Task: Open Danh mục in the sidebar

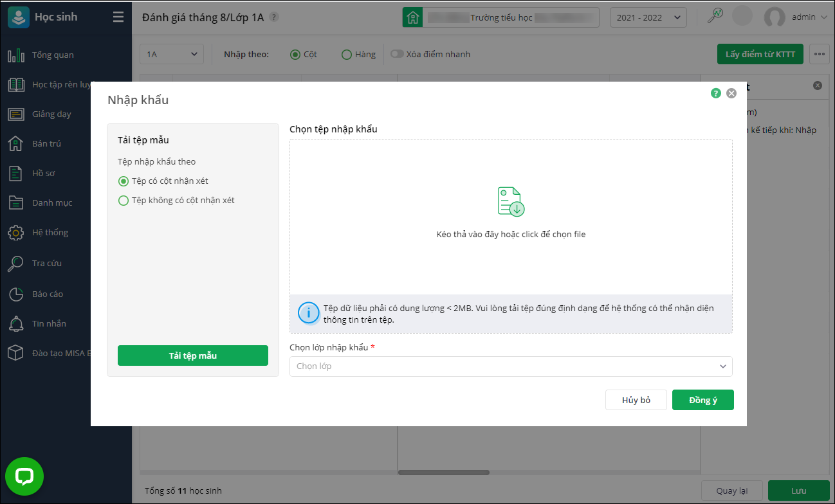Action: point(52,203)
